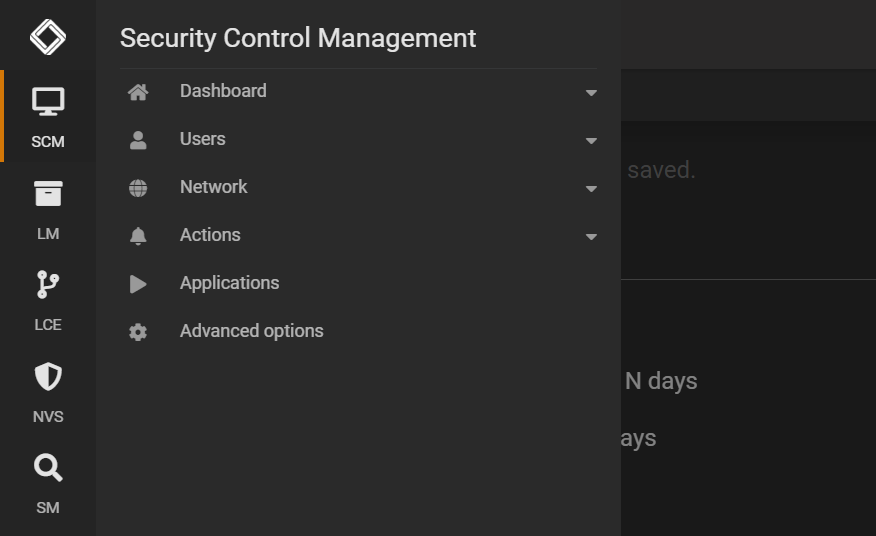Expand the Actions dropdown arrow
This screenshot has width=876, height=536.
point(591,237)
